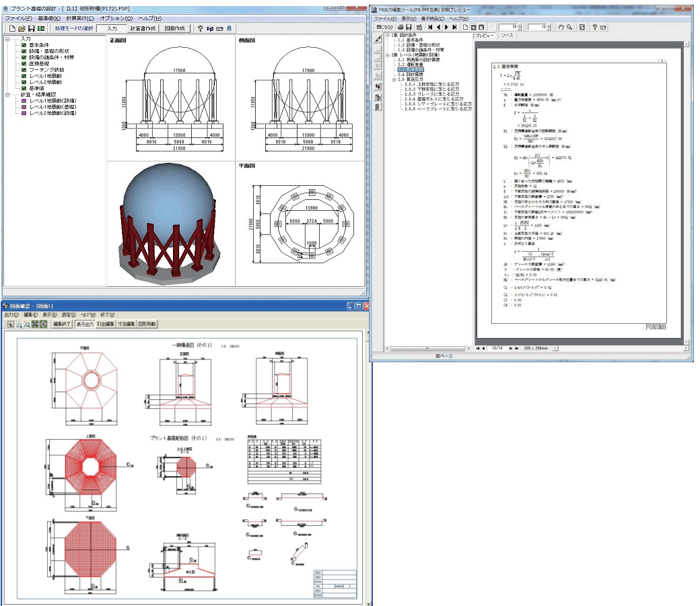Select 2.4 設計震度 in the preview tree

click(x=411, y=75)
